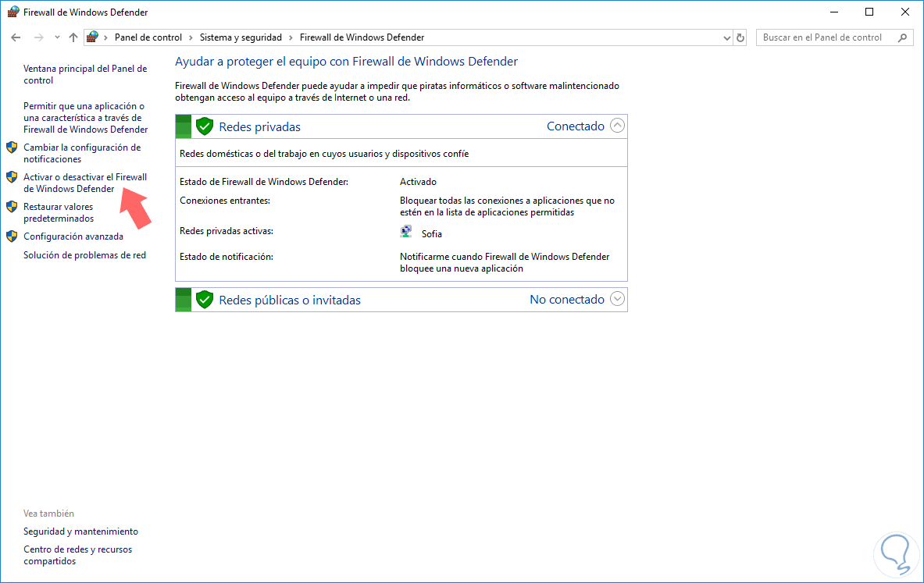Click the No conectado status text
Screen dimensions: 924x583
pos(567,299)
